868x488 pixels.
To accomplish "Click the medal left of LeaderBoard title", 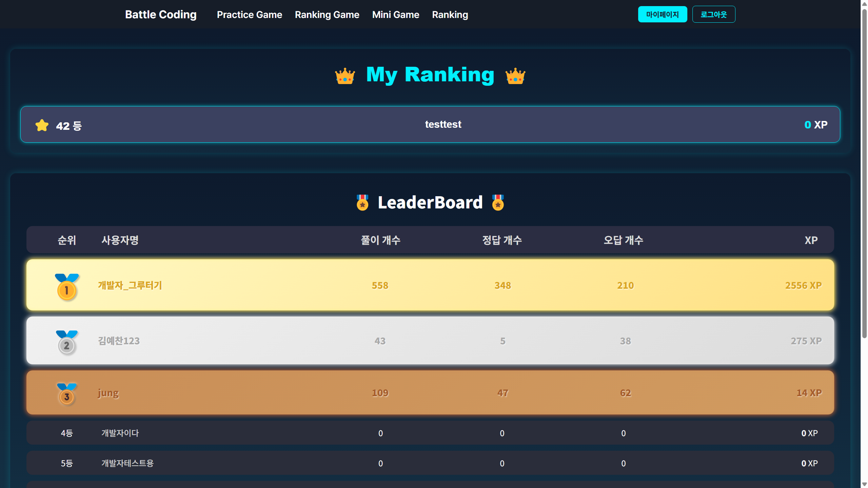I will 362,203.
